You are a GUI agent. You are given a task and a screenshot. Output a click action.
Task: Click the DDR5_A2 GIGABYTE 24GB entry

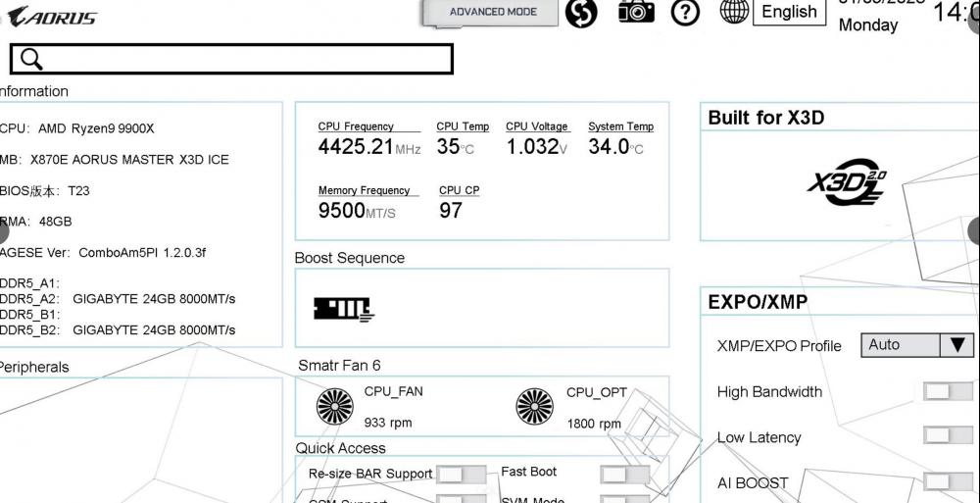(118, 299)
